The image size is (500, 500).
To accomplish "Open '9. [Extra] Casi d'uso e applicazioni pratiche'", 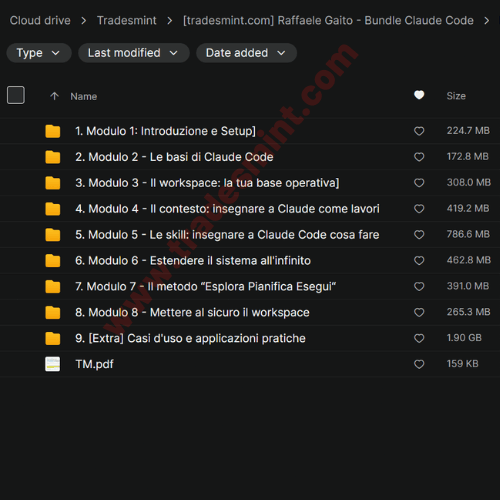I will pos(190,338).
